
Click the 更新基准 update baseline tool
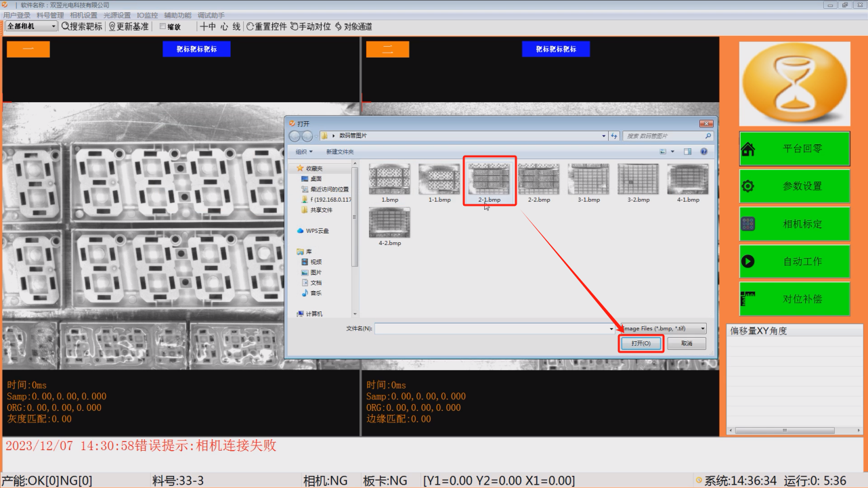(x=129, y=26)
